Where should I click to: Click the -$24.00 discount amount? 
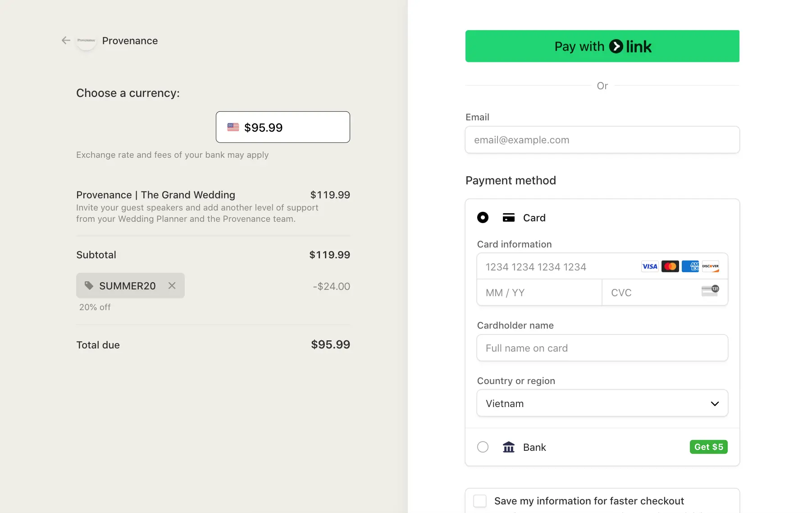332,286
